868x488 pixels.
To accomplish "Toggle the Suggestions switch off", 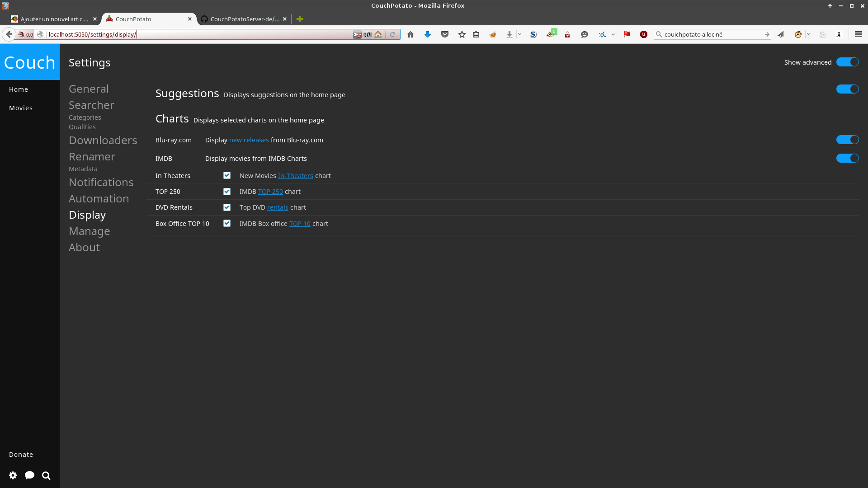I will pos(848,89).
